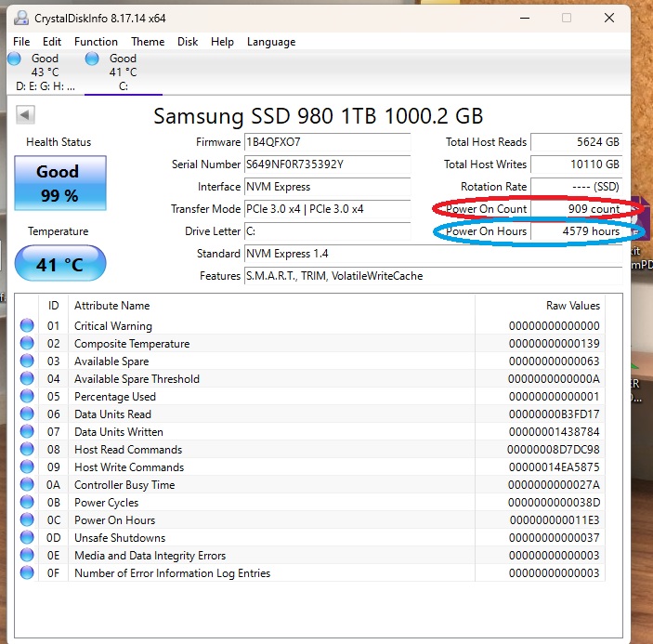Click the Samsung SSD 980 1TB title
This screenshot has width=653, height=644.
tap(319, 116)
